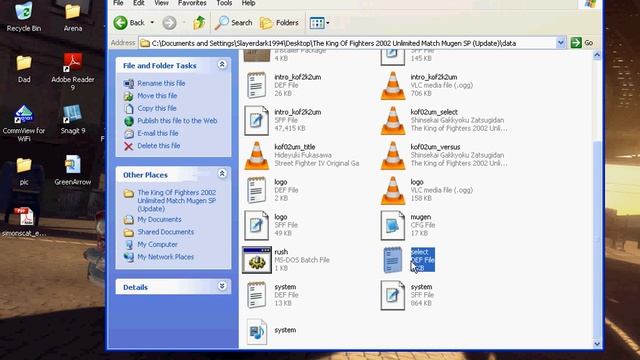
Task: Select system SFF file icon
Action: tap(393, 295)
